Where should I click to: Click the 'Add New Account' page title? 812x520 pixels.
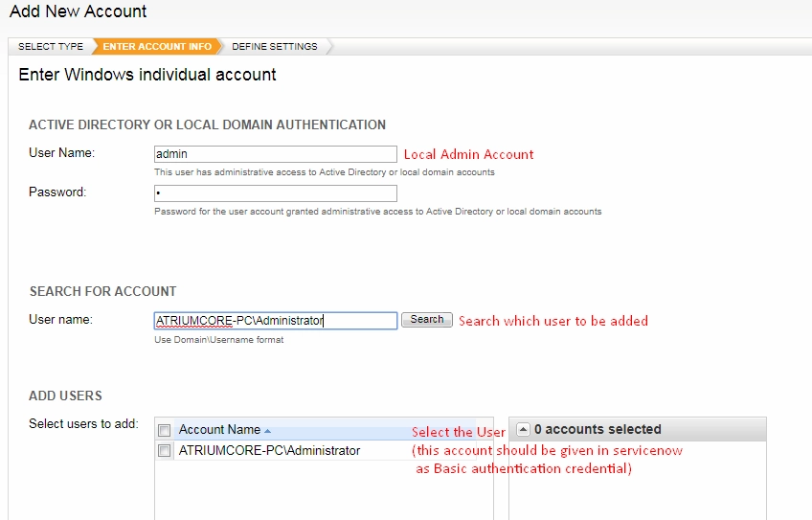point(79,11)
